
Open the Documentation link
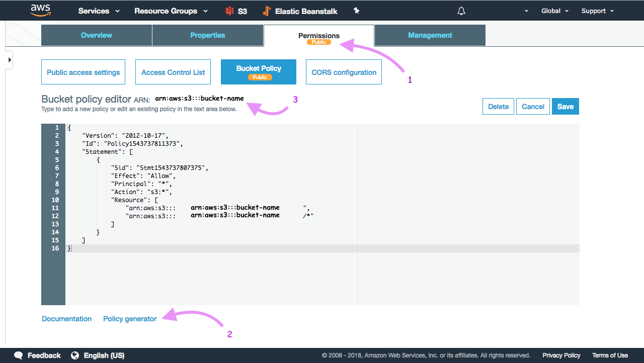pyautogui.click(x=66, y=318)
